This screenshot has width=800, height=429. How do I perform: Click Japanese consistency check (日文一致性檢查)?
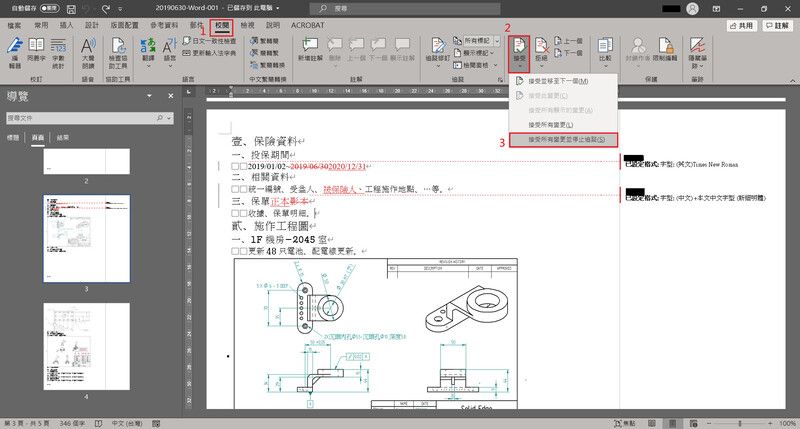(x=210, y=41)
